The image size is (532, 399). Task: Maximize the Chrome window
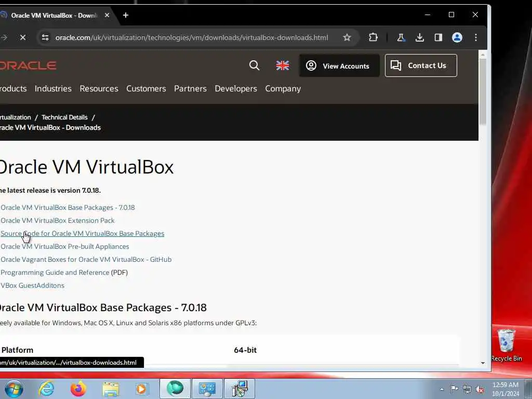point(451,15)
